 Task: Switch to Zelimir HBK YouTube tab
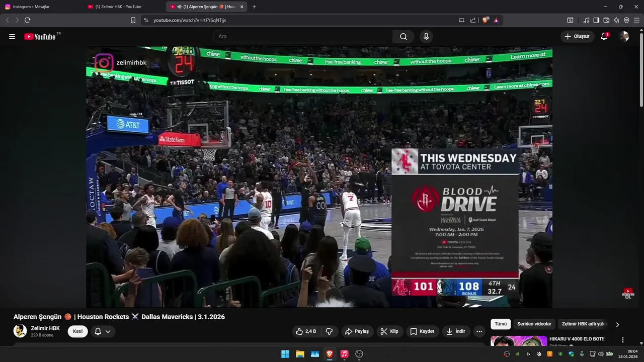(x=124, y=7)
